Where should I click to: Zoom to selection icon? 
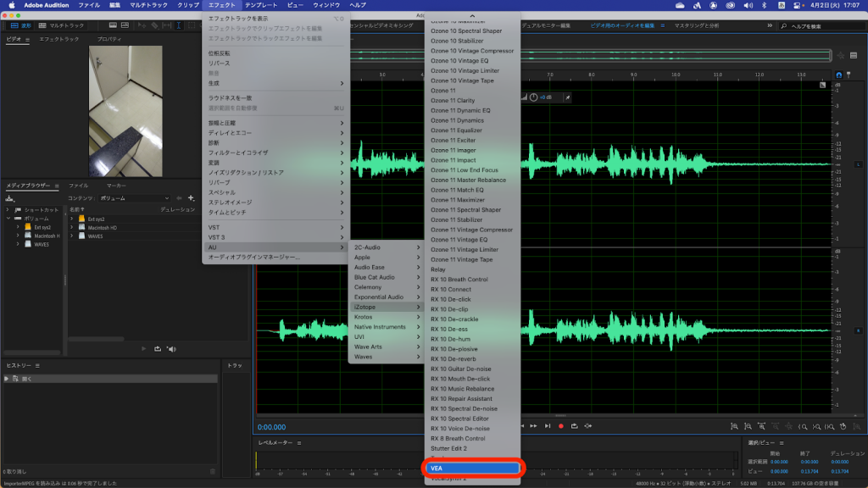[830, 427]
